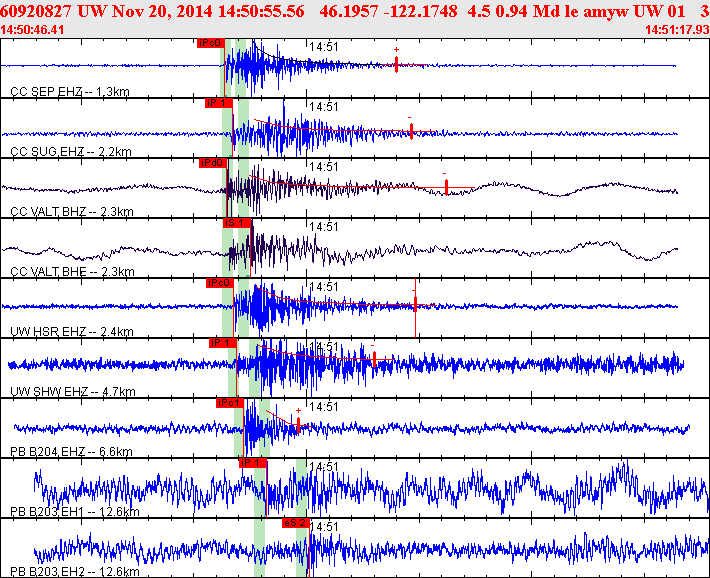Select the iP 1 pick flag on SUG trace
The width and height of the screenshot is (710, 578).
point(218,103)
